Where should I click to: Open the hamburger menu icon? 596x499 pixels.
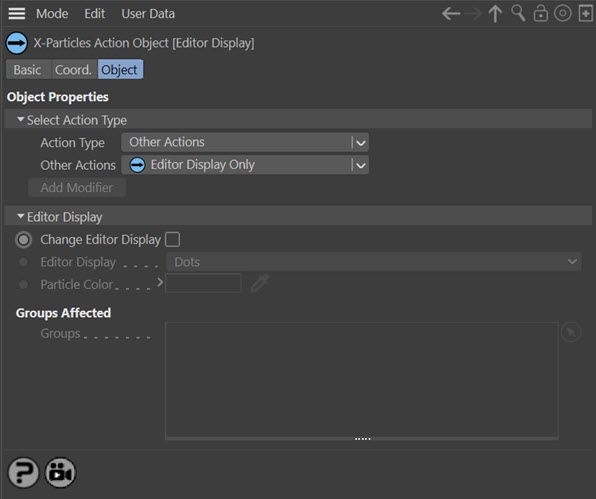17,14
